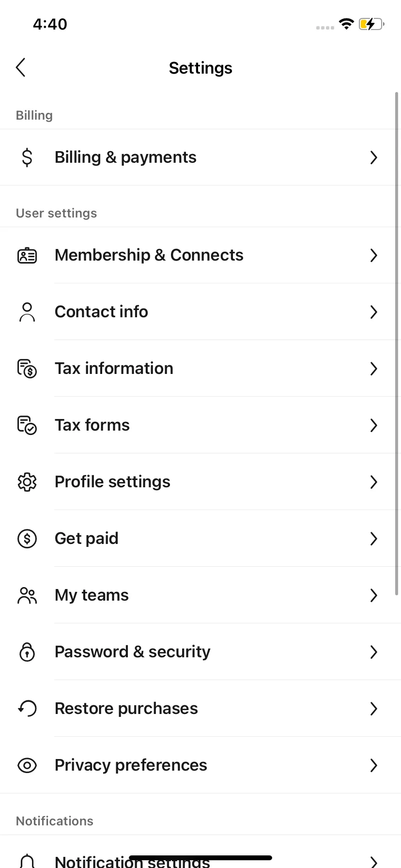Expand Membership & Connects chevron
Image resolution: width=401 pixels, height=868 pixels.
point(373,255)
